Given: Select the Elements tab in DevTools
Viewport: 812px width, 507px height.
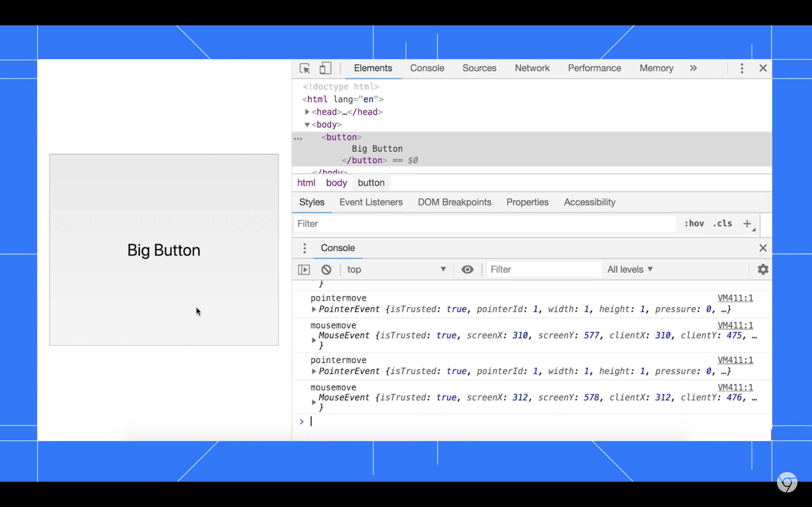Looking at the screenshot, I should pyautogui.click(x=373, y=68).
